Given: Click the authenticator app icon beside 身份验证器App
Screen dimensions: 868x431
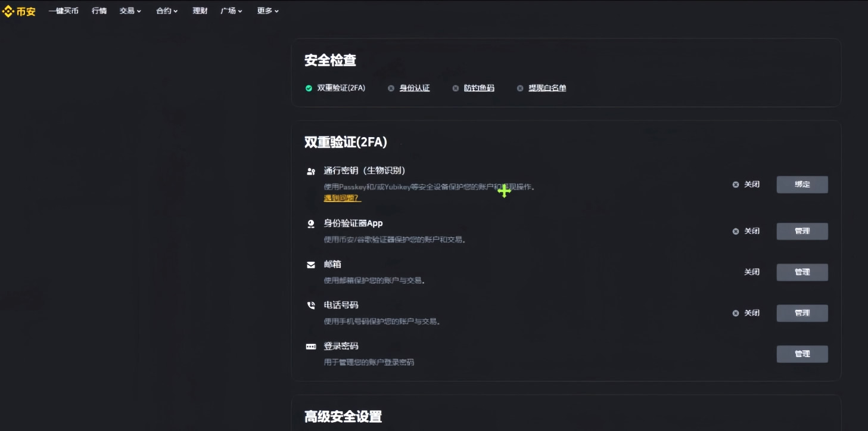Looking at the screenshot, I should pos(310,224).
